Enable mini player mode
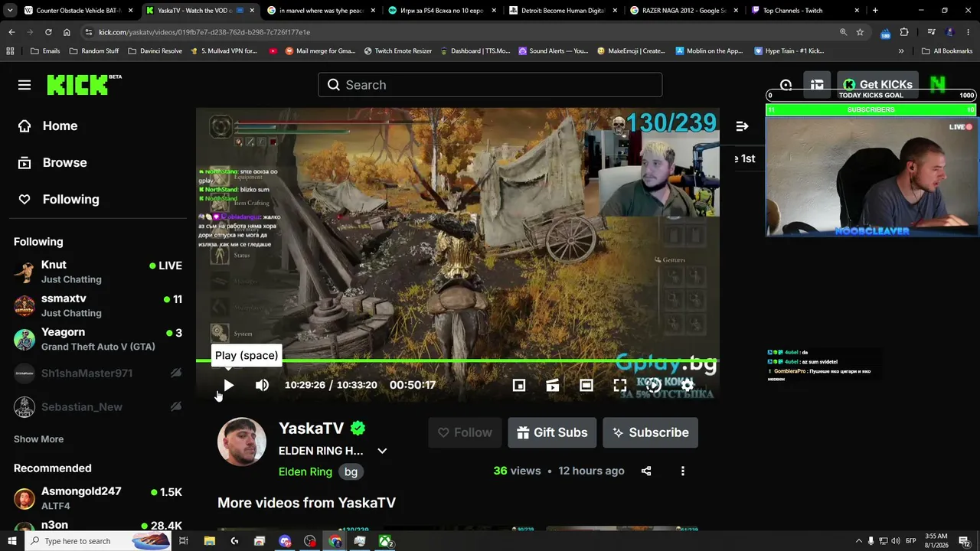This screenshot has height=551, width=980. 519,385
